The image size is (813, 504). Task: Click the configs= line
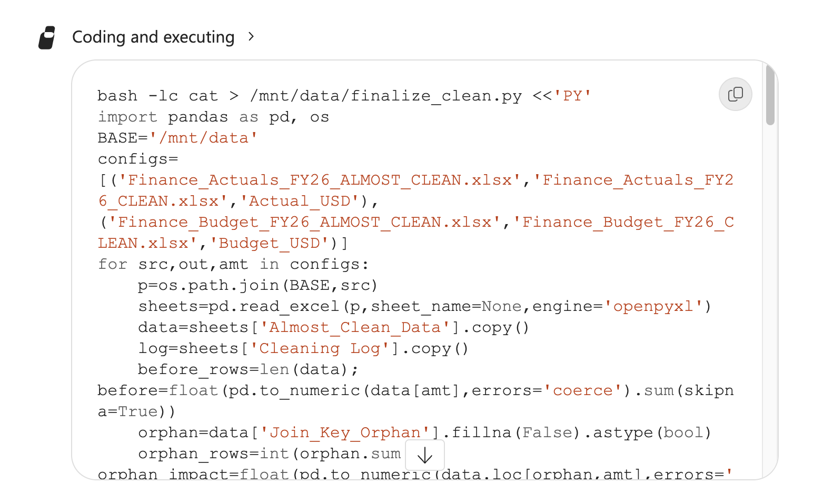click(x=138, y=159)
